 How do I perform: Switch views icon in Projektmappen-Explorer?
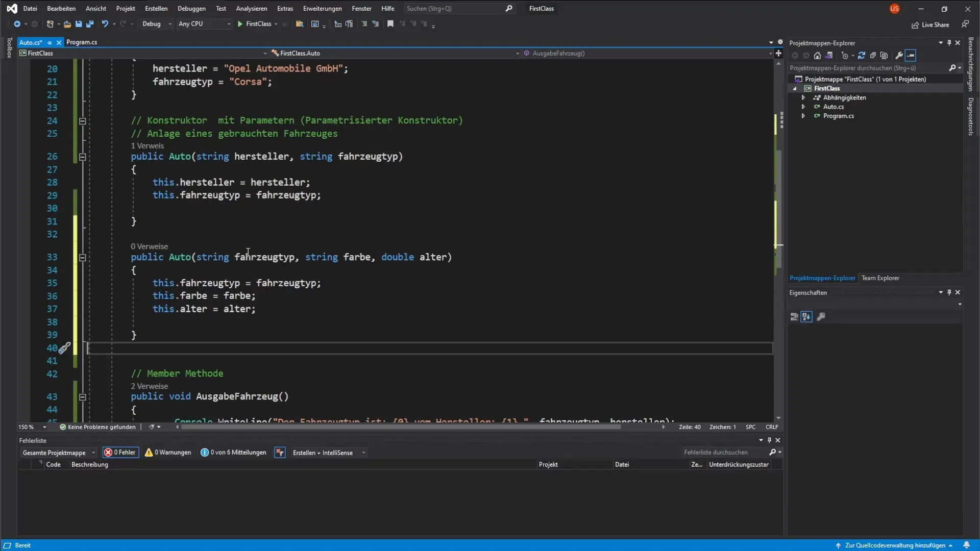[x=829, y=56]
